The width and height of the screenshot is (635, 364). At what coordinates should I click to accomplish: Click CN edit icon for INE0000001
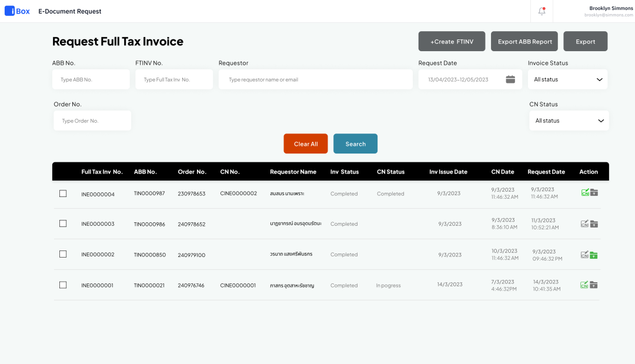[584, 285]
